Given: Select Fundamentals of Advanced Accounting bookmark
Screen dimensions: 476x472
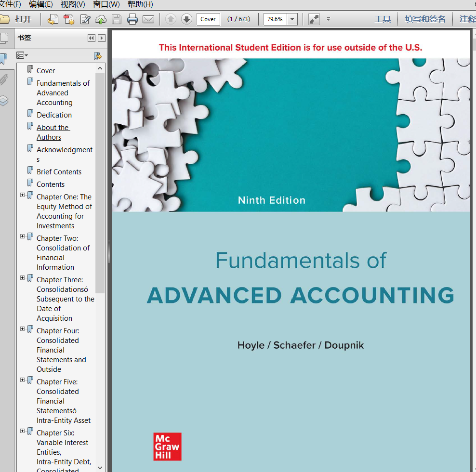Looking at the screenshot, I should (63, 93).
